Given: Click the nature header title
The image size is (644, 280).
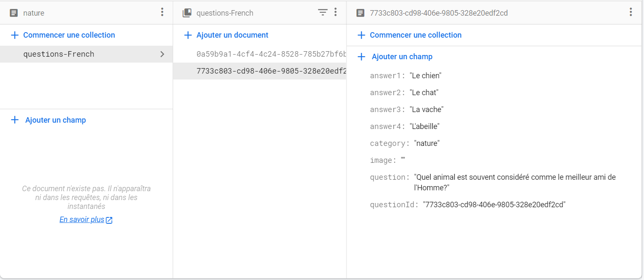Looking at the screenshot, I should click(x=34, y=13).
